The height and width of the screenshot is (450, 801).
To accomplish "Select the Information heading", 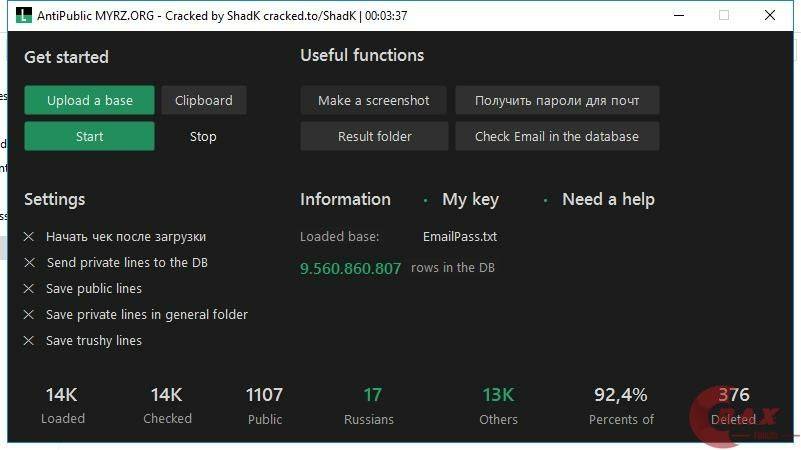I will click(x=345, y=199).
